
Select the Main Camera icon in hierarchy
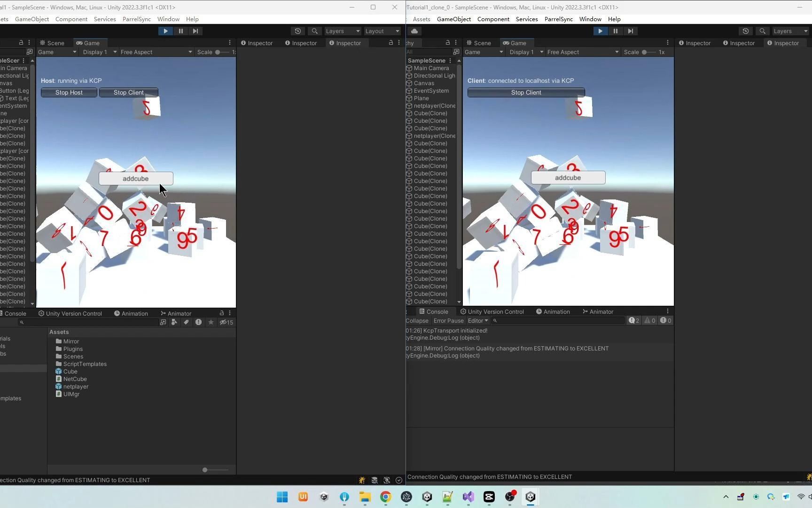pyautogui.click(x=408, y=68)
